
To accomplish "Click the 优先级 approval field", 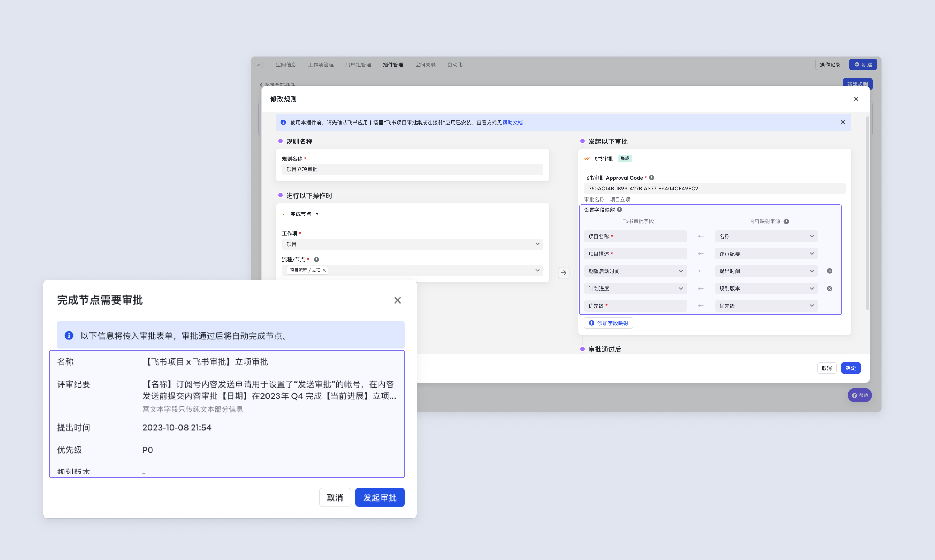I will click(635, 306).
